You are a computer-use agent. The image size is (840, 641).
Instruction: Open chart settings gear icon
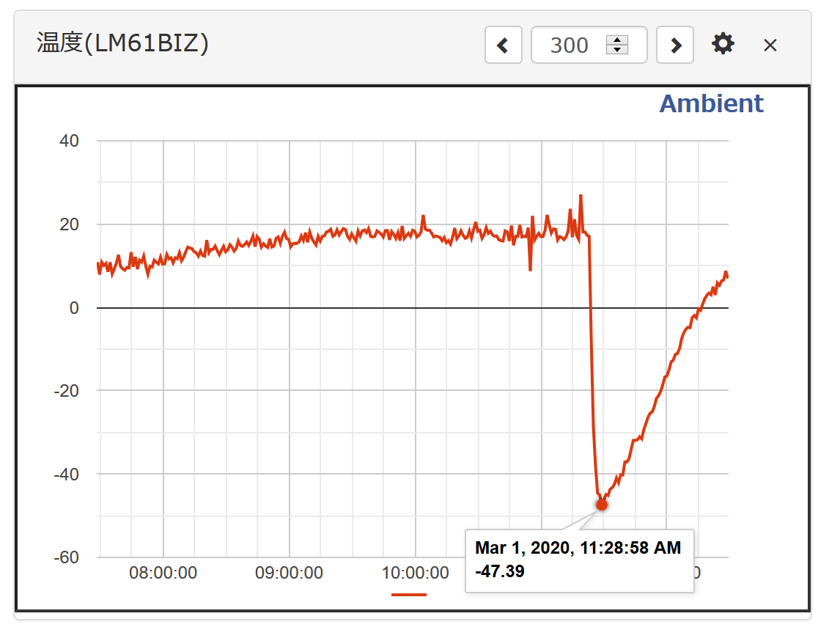(x=723, y=44)
